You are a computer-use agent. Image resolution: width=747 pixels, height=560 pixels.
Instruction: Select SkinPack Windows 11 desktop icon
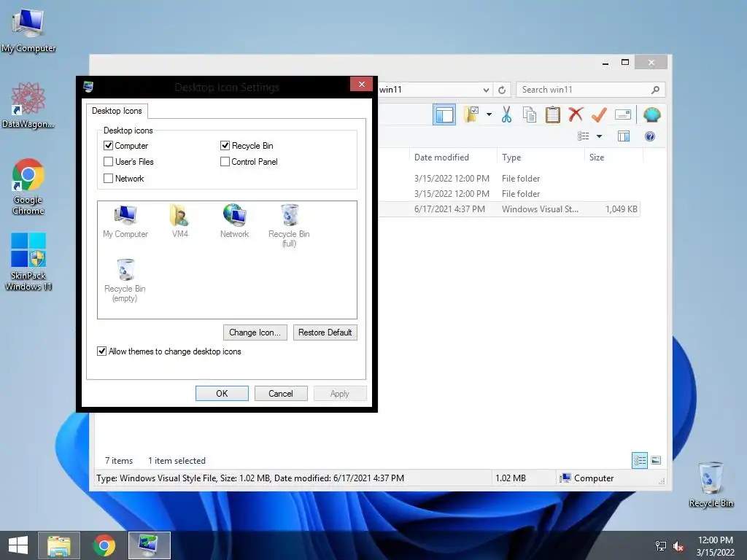28,262
